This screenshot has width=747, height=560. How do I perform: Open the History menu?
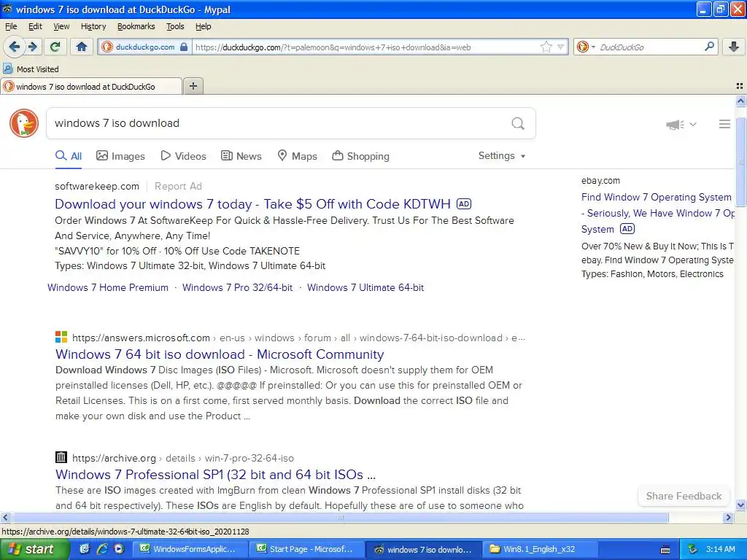click(93, 26)
